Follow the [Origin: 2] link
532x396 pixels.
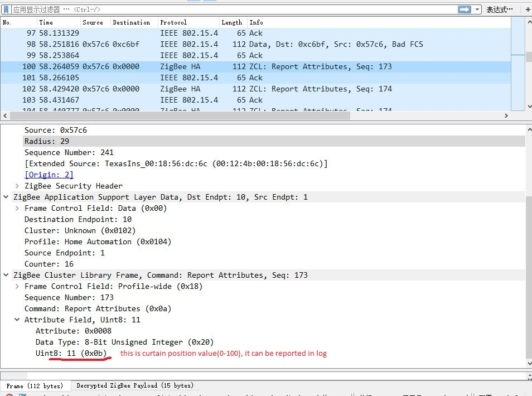coord(48,175)
